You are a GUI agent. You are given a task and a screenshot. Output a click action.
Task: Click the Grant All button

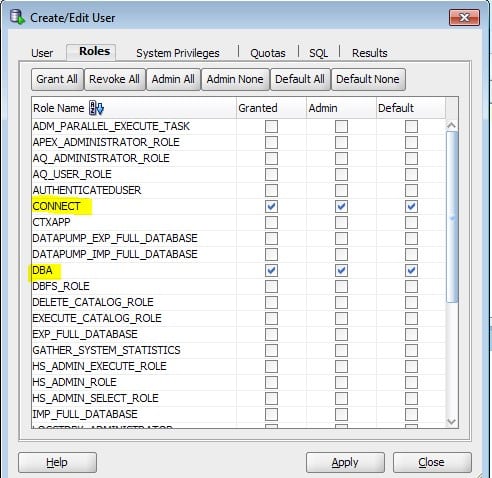pyautogui.click(x=57, y=79)
